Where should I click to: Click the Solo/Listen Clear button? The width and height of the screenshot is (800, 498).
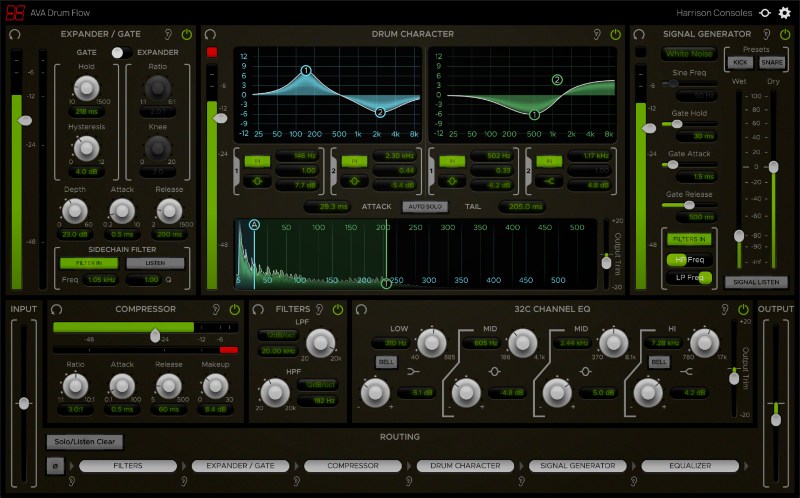tap(85, 441)
